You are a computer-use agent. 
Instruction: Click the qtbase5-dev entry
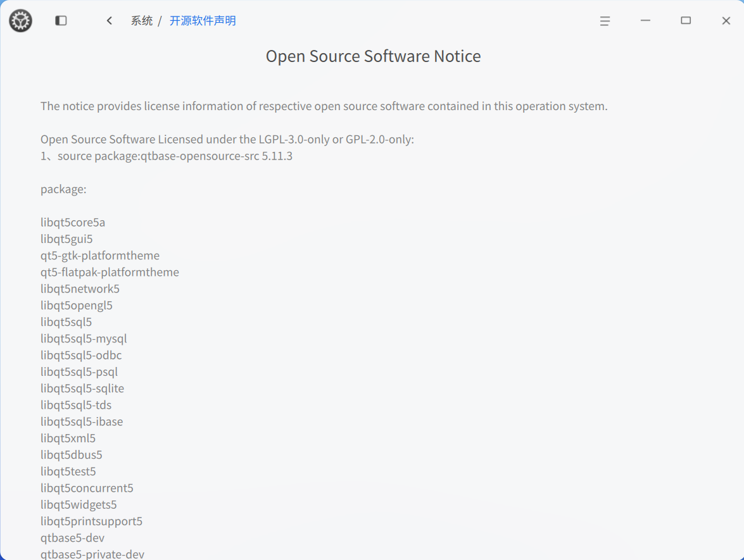[72, 538]
